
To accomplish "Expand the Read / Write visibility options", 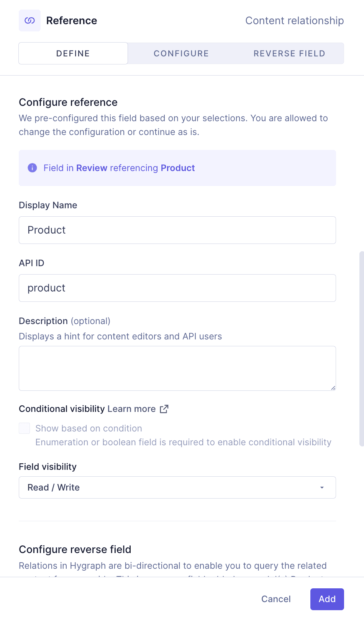I will point(177,487).
